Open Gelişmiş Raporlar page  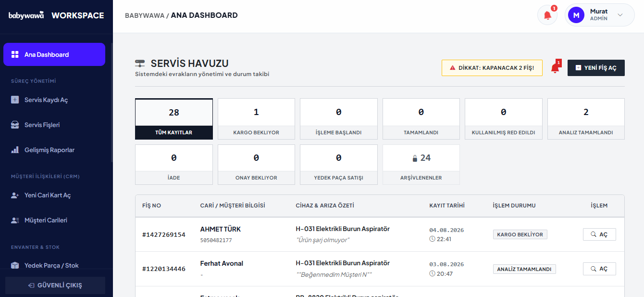point(54,150)
